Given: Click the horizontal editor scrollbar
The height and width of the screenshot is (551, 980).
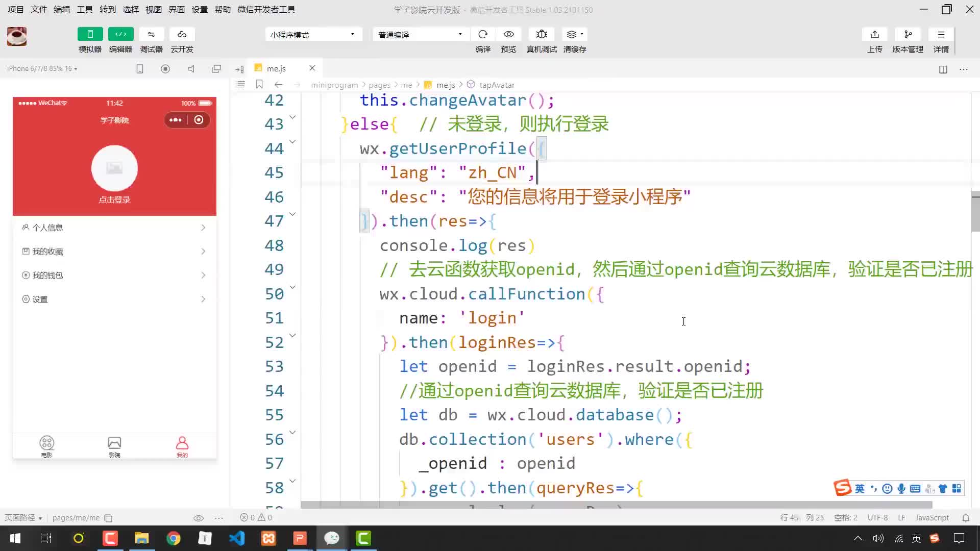Looking at the screenshot, I should coord(617,505).
